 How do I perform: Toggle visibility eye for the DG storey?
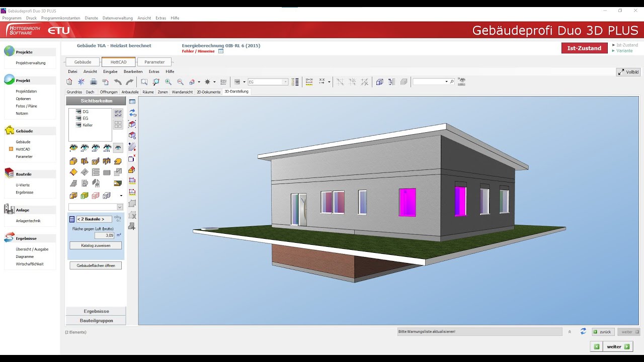tap(78, 112)
